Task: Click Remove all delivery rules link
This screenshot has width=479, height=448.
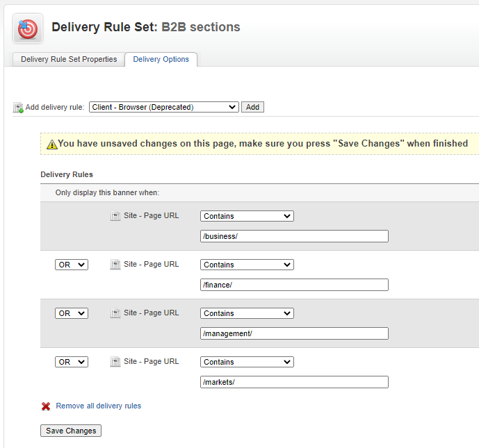Action: pyautogui.click(x=98, y=406)
